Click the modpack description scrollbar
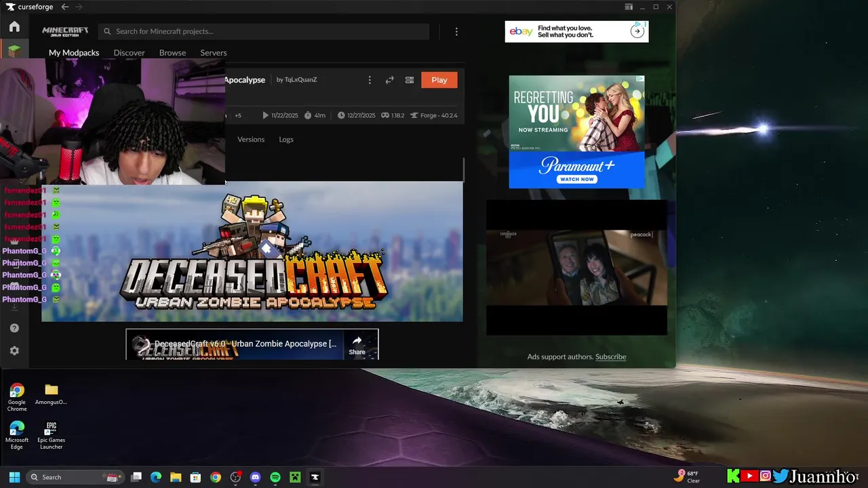868x488 pixels. (x=464, y=169)
